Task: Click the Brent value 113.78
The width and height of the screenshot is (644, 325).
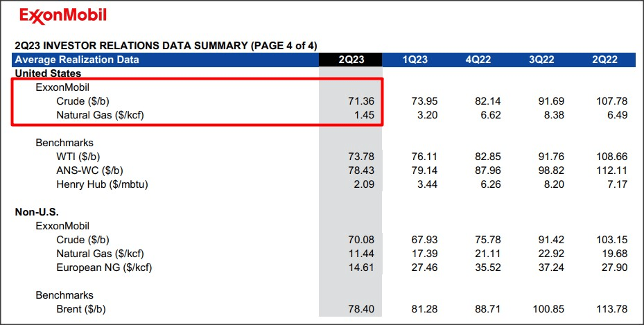Action: click(x=612, y=309)
